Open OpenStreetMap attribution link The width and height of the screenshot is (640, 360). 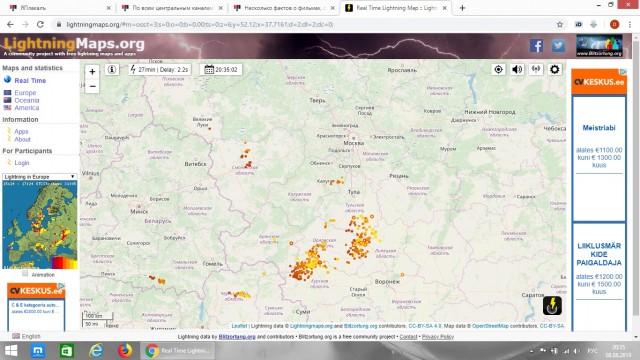pos(490,326)
